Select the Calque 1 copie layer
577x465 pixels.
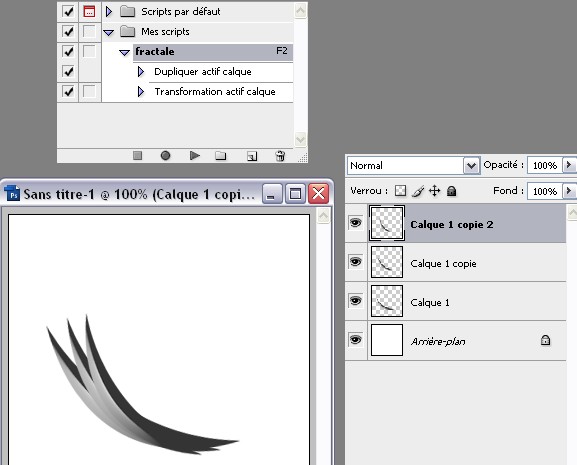point(456,263)
